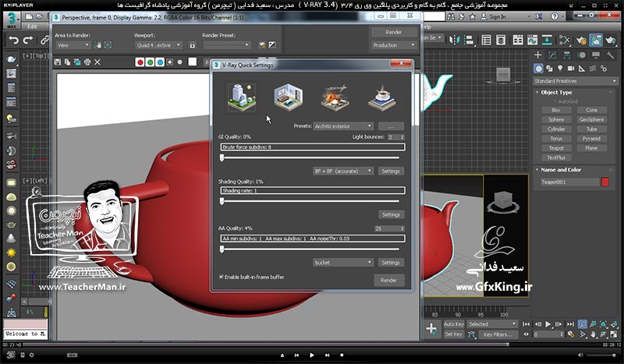Click the Auto Region Selected icon
This screenshot has width=624, height=364.
108,45
